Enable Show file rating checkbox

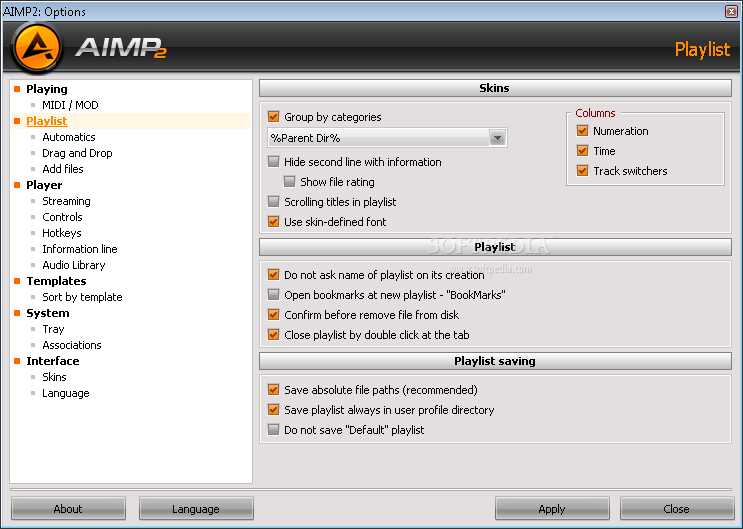290,182
